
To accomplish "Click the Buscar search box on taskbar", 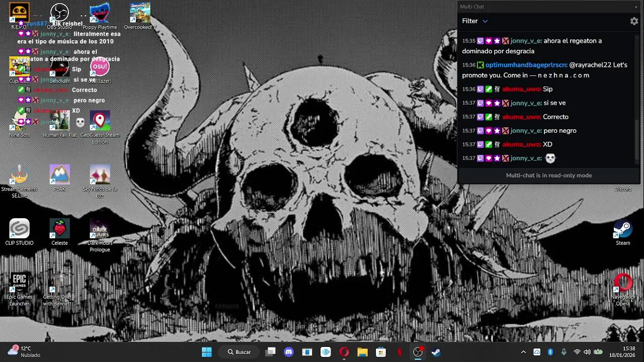I will tap(239, 352).
